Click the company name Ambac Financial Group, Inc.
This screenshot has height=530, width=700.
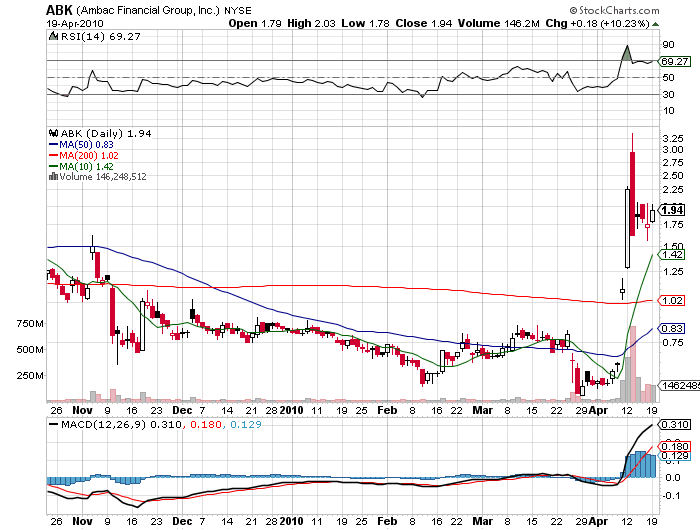[148, 10]
